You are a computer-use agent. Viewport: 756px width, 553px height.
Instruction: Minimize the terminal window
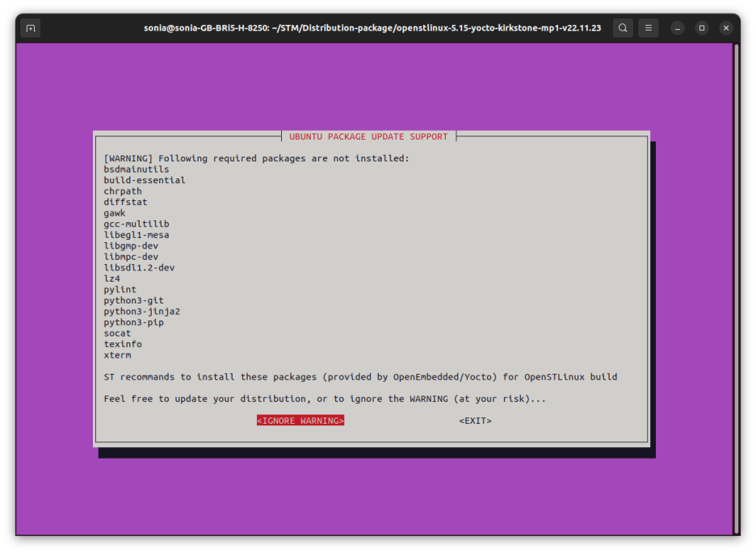(678, 28)
